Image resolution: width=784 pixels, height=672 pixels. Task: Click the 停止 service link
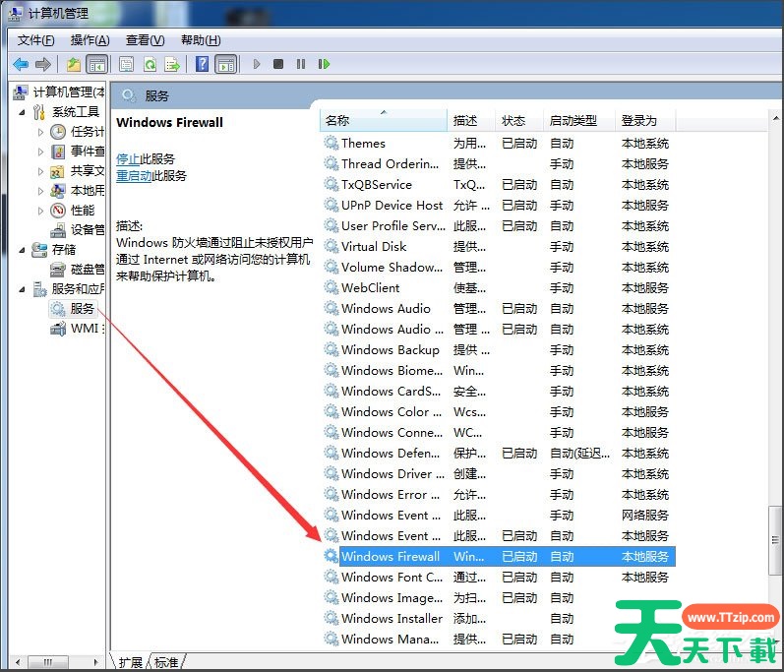pyautogui.click(x=127, y=158)
